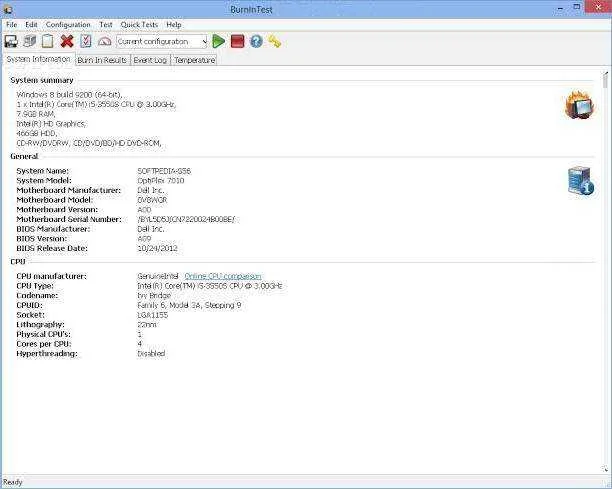Open the Help menu

[x=174, y=25]
